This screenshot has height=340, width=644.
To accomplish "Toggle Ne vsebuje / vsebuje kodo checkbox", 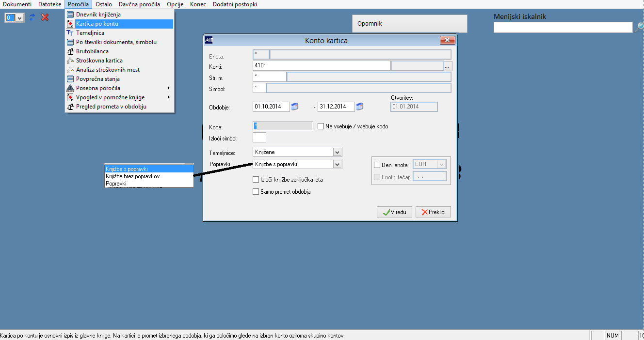I will pyautogui.click(x=321, y=126).
